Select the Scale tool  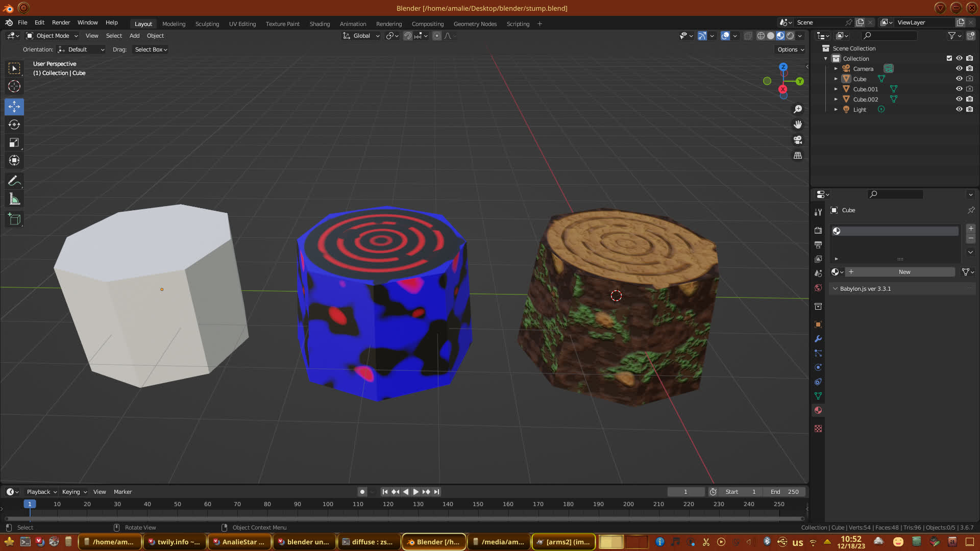coord(14,143)
